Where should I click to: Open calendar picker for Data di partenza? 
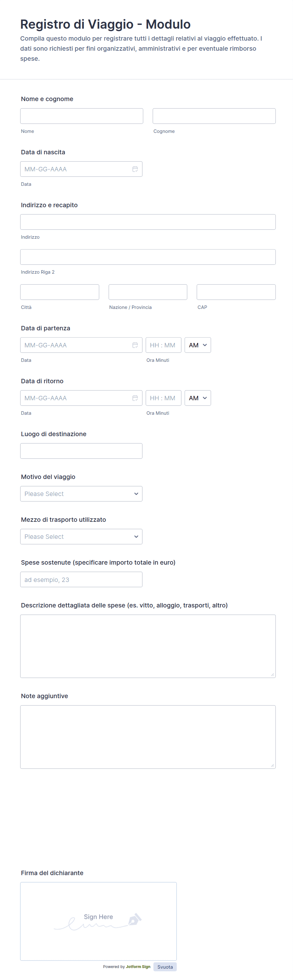pos(135,345)
